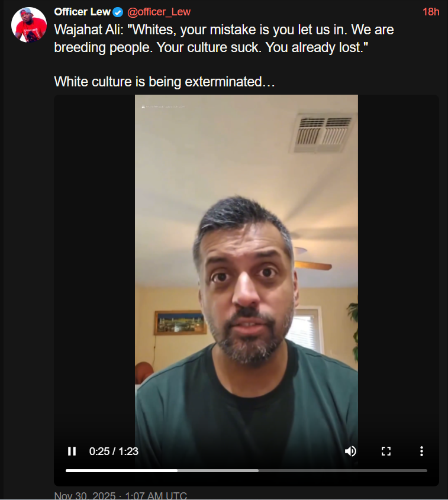
Task: Open the @officer_Lew handle link
Action: 159,12
